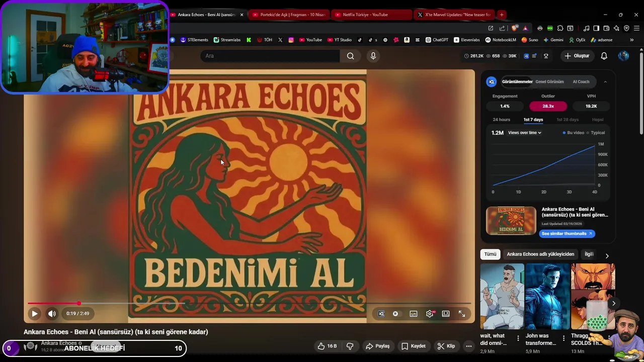Save the video with Kaydet
The image size is (644, 362).
pyautogui.click(x=414, y=346)
